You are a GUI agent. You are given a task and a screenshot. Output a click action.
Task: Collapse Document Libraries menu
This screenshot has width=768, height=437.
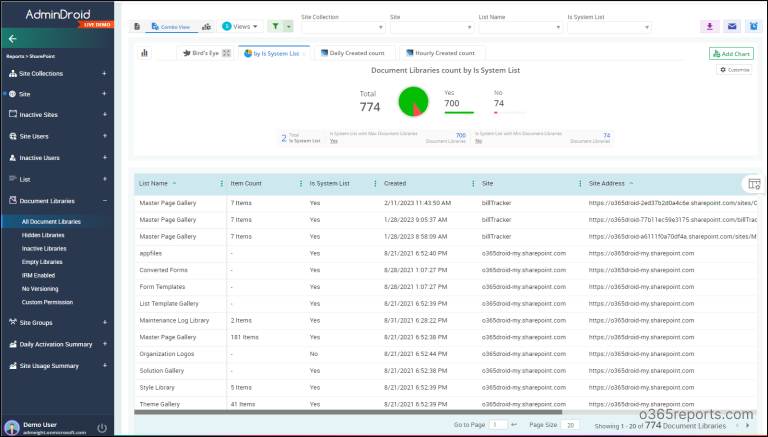pos(104,200)
